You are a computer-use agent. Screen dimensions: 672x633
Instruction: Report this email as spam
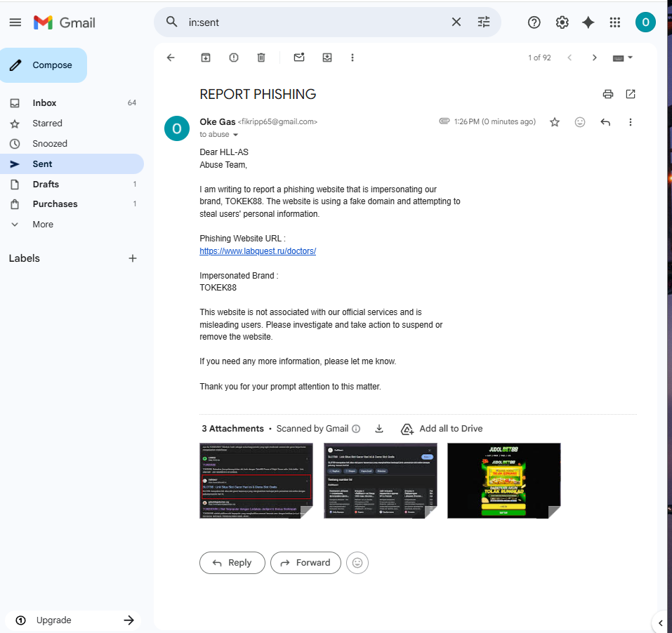[x=234, y=58]
